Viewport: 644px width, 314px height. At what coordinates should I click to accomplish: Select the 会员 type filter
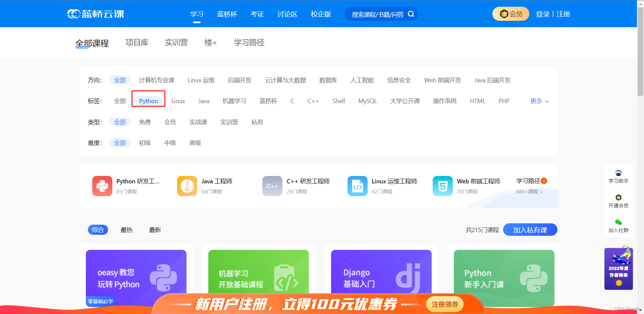point(170,122)
